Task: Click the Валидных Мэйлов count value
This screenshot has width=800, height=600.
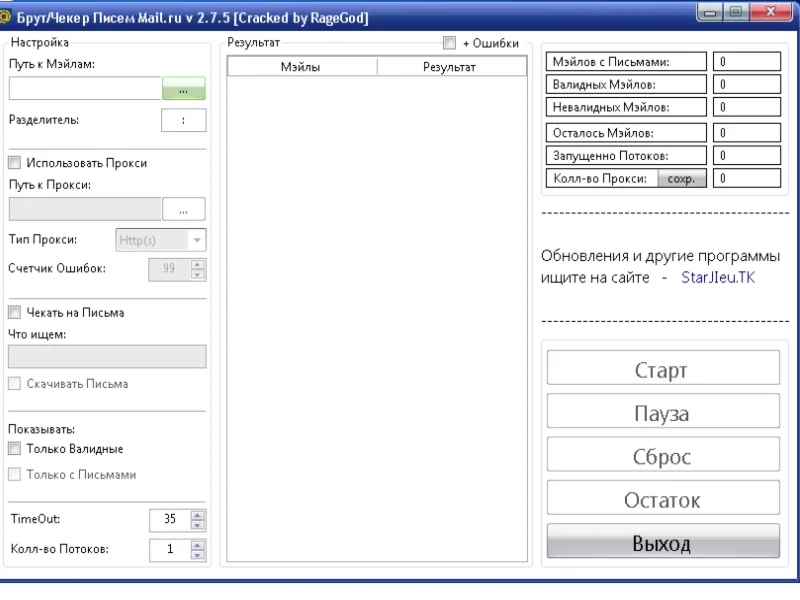Action: [747, 85]
